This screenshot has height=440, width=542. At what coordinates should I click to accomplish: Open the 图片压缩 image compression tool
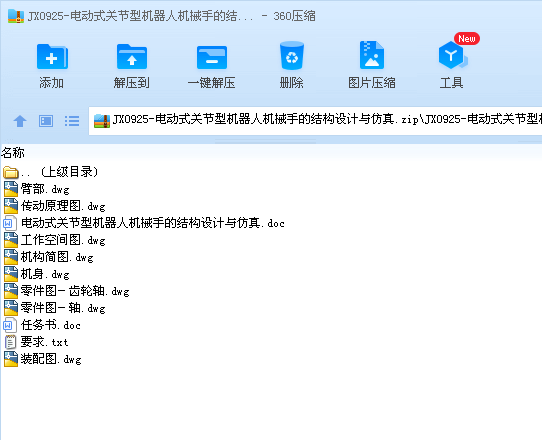[x=372, y=55]
